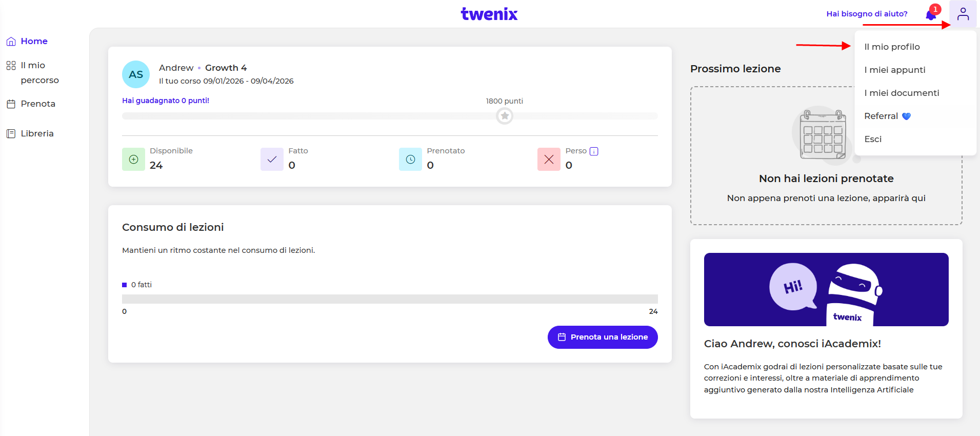Click the Hai bisogno di aiuto link
This screenshot has height=436, width=980.
[867, 14]
